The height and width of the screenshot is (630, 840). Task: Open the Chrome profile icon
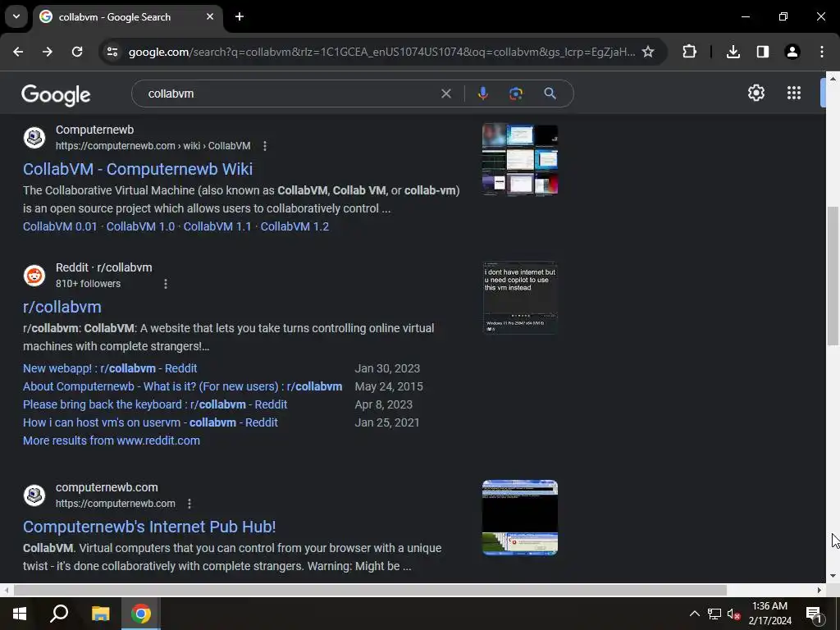[x=792, y=52]
